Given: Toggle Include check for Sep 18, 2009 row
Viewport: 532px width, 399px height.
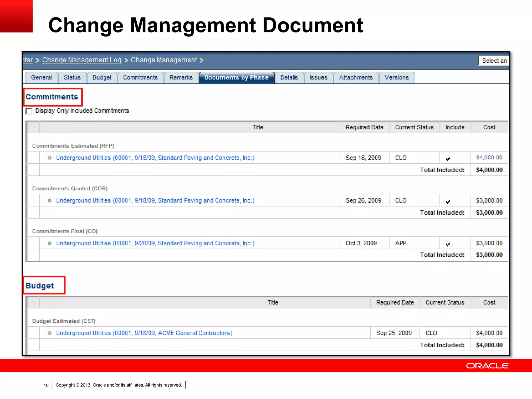Looking at the screenshot, I should [x=448, y=159].
